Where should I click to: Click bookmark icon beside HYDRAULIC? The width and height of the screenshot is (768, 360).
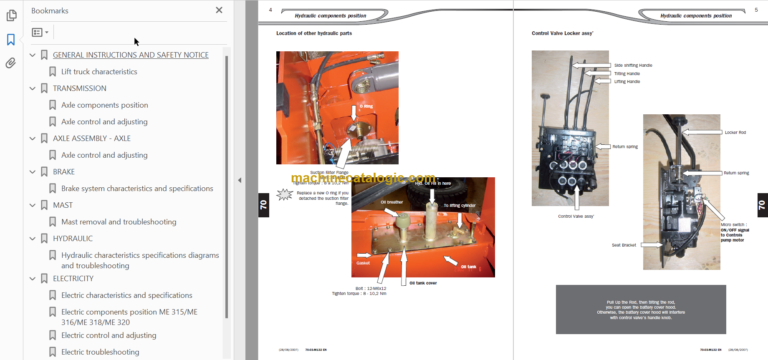(44, 239)
